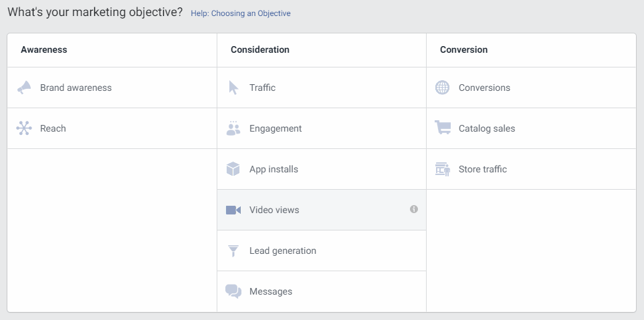Open Help: Choosing an Objective link
Screen dimensions: 644x320
pyautogui.click(x=241, y=13)
